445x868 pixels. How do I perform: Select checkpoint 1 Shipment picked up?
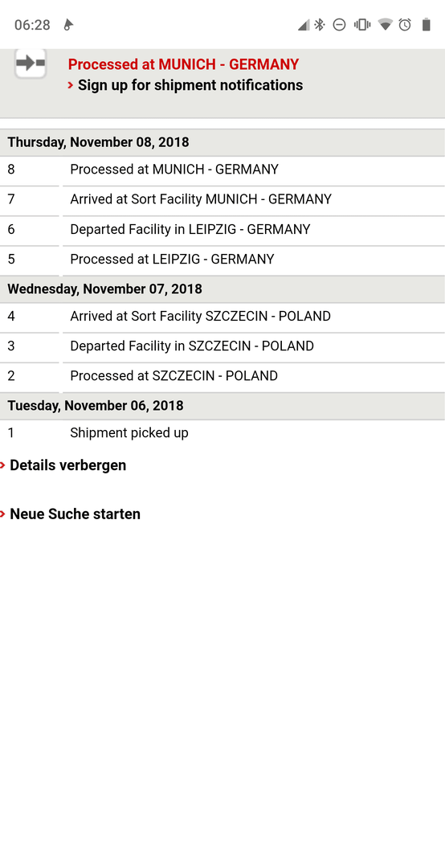point(222,433)
